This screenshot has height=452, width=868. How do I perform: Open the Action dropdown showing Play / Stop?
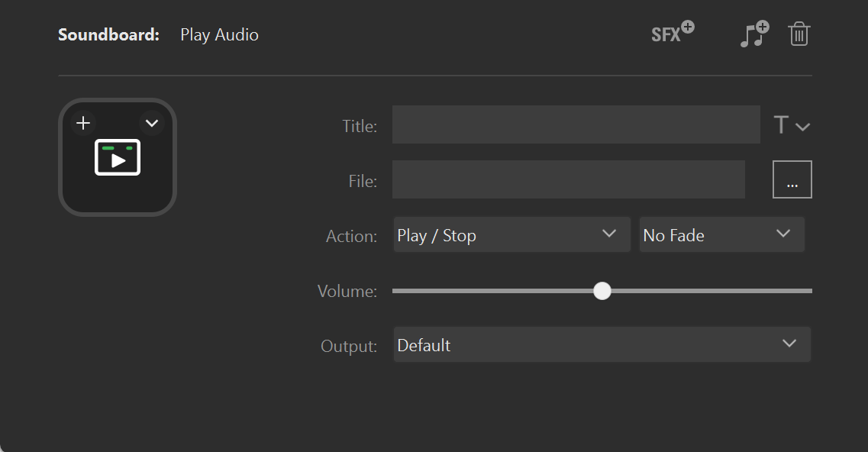(511, 234)
